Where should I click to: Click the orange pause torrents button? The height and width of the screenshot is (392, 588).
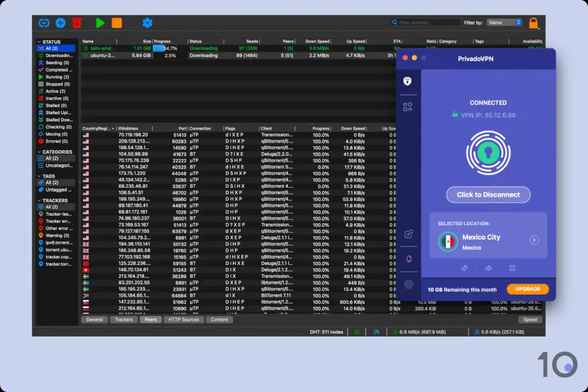(x=117, y=23)
